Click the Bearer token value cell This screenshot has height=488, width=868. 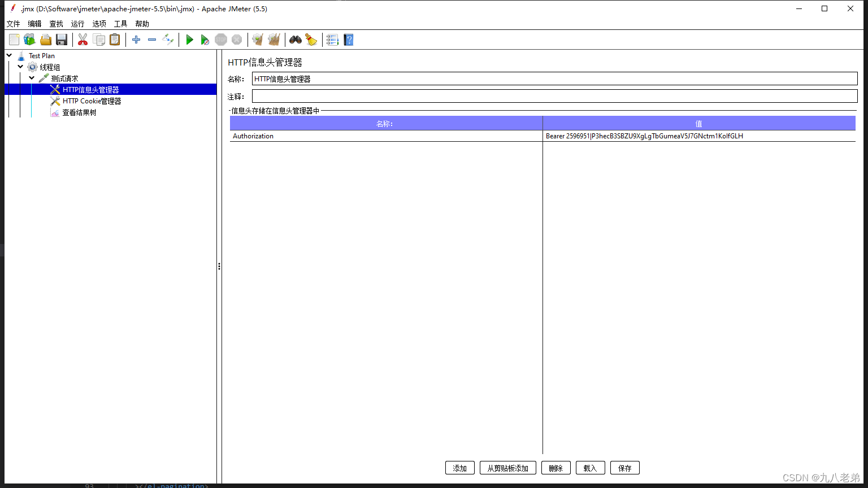click(699, 136)
